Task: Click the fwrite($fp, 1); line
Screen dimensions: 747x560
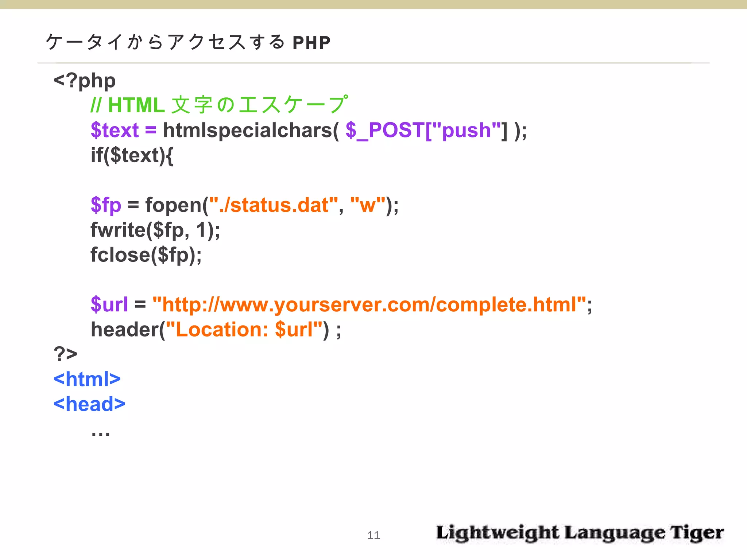Action: click(155, 230)
